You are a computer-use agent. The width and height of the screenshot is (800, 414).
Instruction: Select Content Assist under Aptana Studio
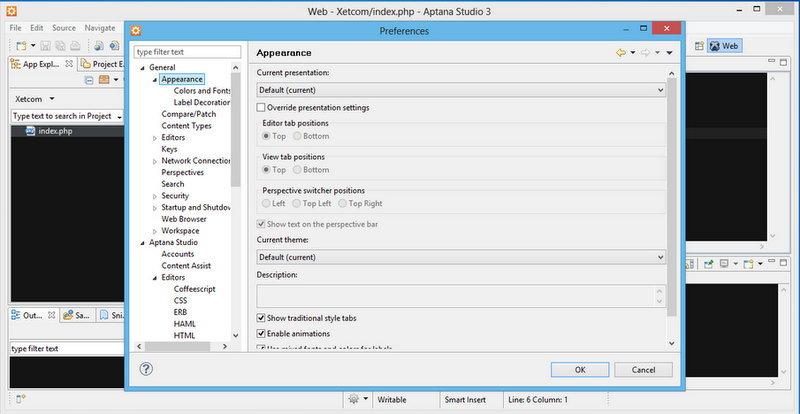pyautogui.click(x=186, y=265)
